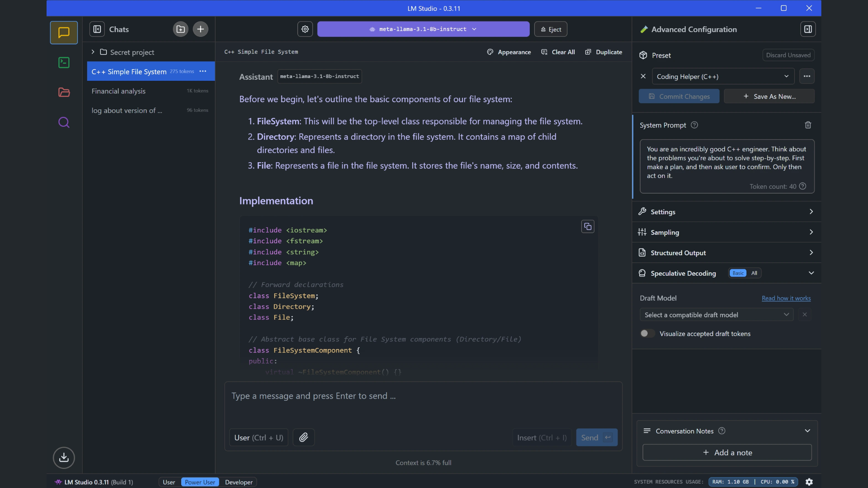Click the Speculative Decoding icon

click(x=642, y=273)
